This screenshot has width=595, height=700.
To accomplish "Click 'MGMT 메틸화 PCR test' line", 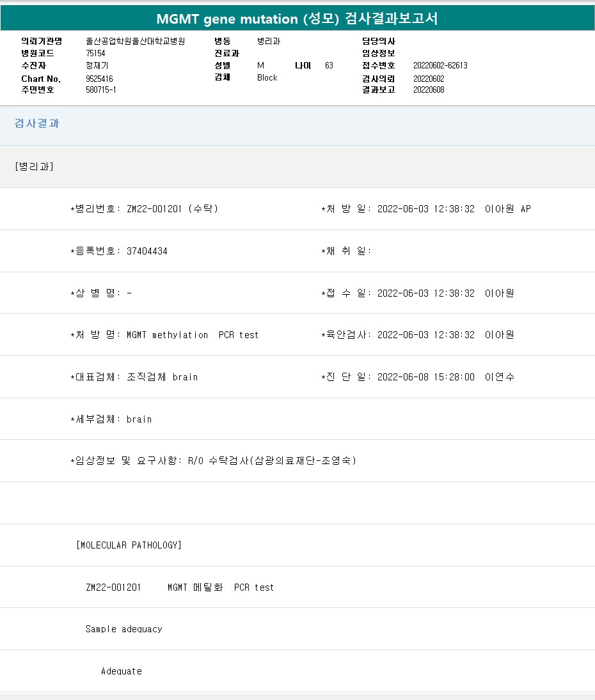I will tap(221, 587).
